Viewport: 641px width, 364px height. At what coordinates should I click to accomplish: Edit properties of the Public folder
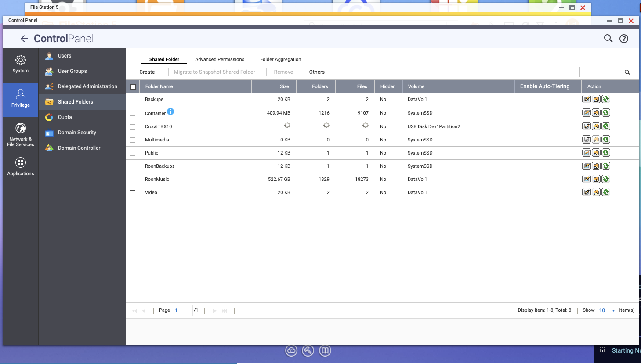point(587,153)
